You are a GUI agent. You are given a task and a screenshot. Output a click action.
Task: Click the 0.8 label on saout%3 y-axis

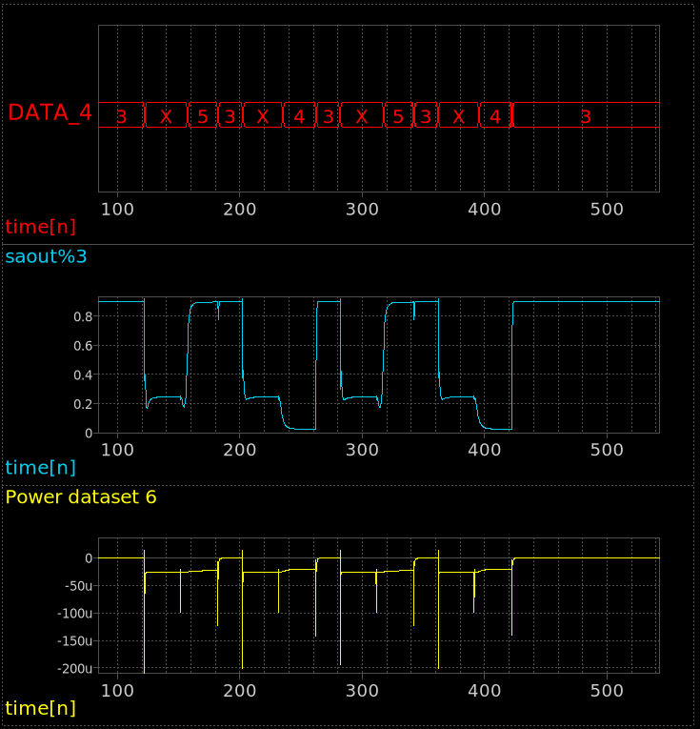click(x=80, y=316)
